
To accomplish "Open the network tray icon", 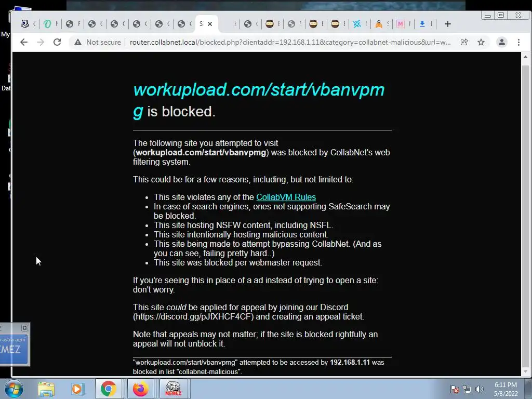I will click(467, 389).
